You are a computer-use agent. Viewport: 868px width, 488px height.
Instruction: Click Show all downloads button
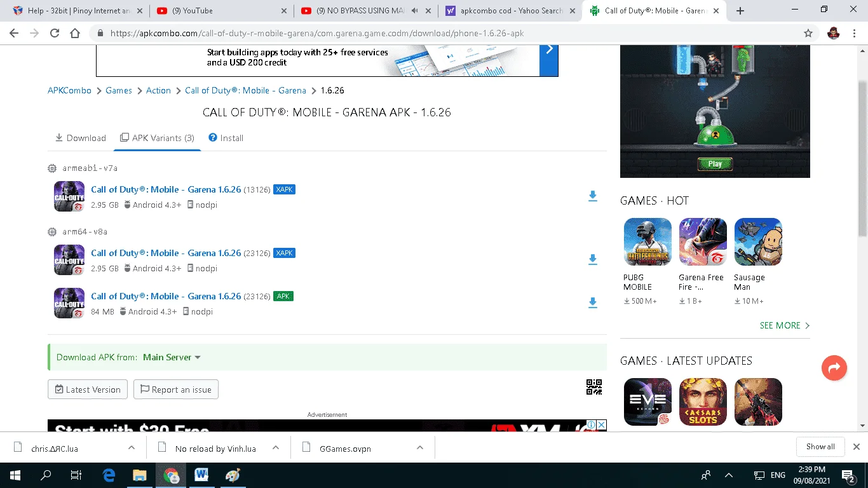click(820, 447)
